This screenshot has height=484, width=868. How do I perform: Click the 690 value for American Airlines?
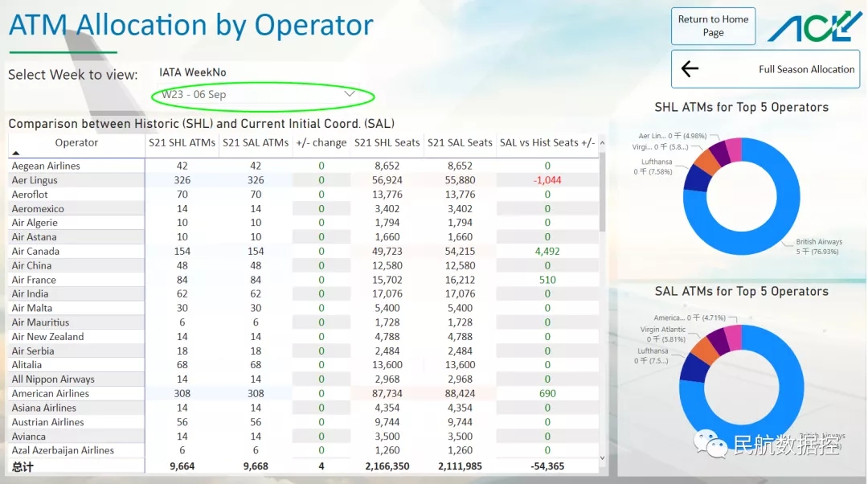pyautogui.click(x=547, y=394)
